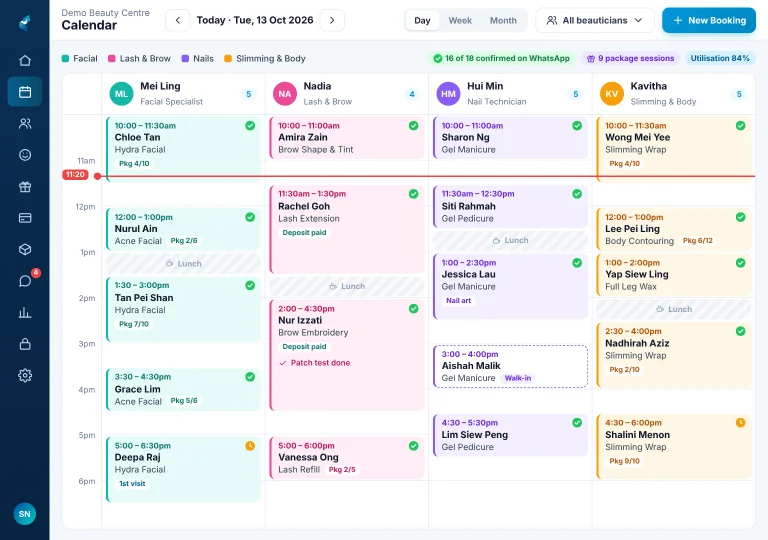Click 1st visit tag on Deepa Raj
Image resolution: width=768 pixels, height=540 pixels.
point(132,484)
